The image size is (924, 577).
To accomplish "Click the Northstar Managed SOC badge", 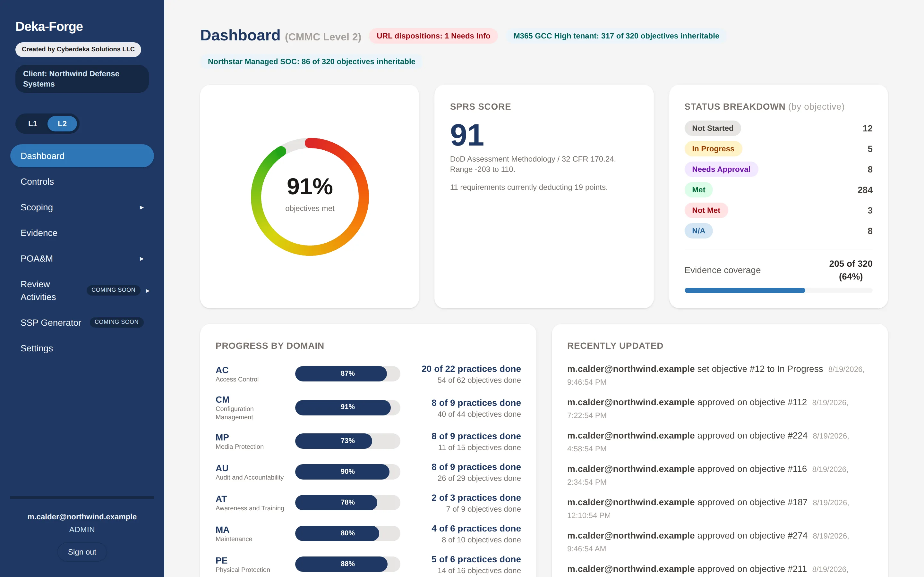I will pos(311,62).
